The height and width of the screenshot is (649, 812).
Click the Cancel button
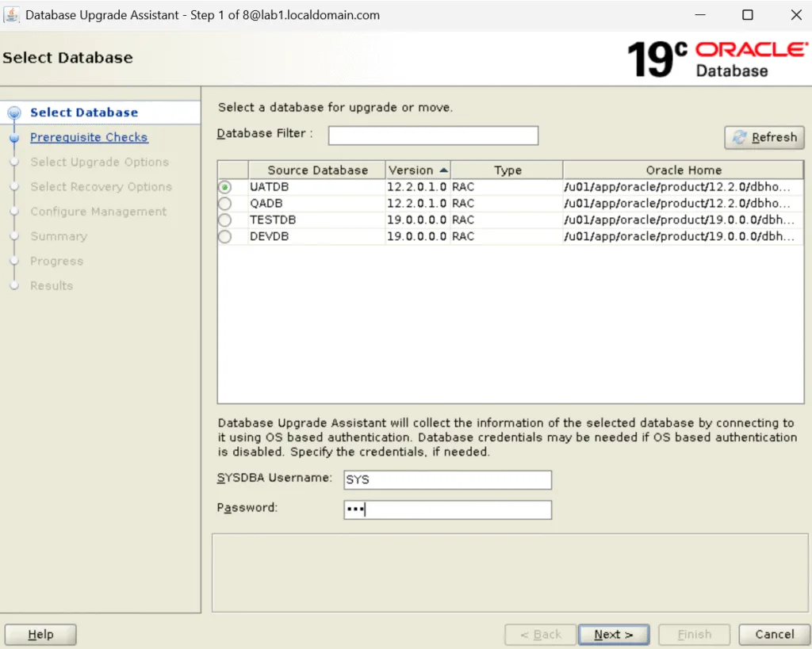[x=774, y=634]
